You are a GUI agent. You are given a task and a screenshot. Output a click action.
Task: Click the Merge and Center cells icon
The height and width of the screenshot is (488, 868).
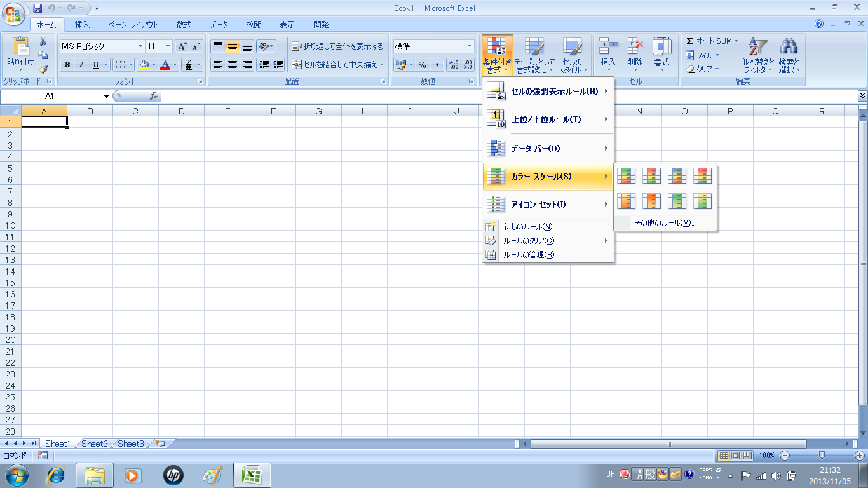click(x=297, y=65)
